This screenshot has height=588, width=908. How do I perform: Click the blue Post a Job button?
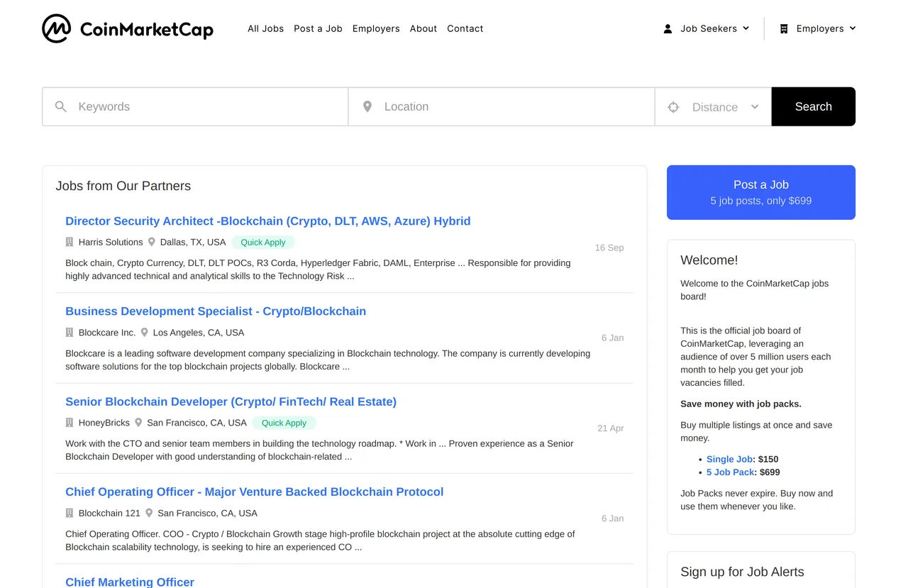[761, 192]
